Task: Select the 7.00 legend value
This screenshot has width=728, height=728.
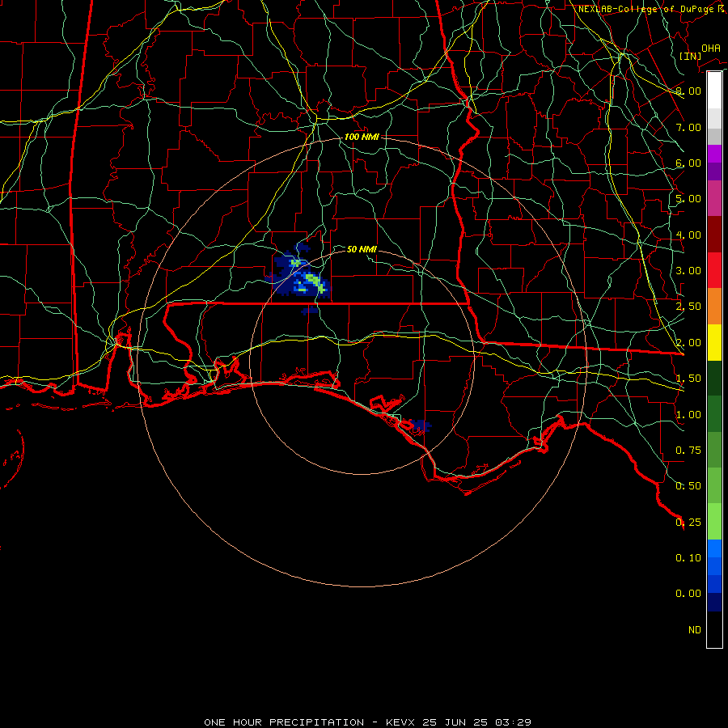Action: [688, 127]
